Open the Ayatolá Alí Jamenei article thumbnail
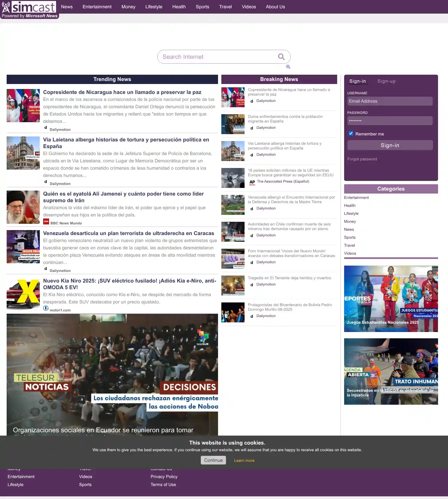 tap(23, 207)
